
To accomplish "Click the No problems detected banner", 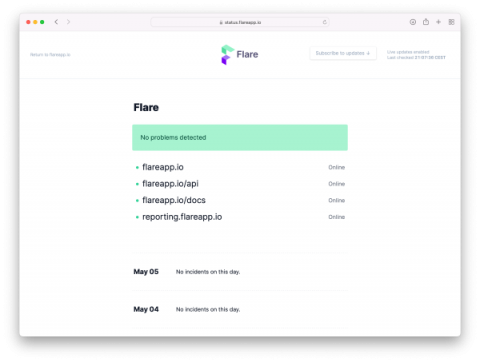I will tap(240, 138).
